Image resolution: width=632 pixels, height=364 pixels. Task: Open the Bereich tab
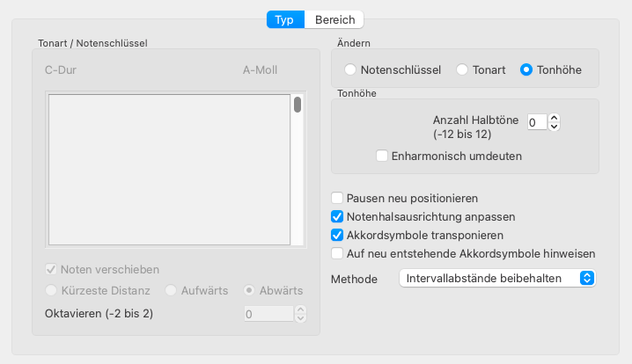[x=334, y=18]
